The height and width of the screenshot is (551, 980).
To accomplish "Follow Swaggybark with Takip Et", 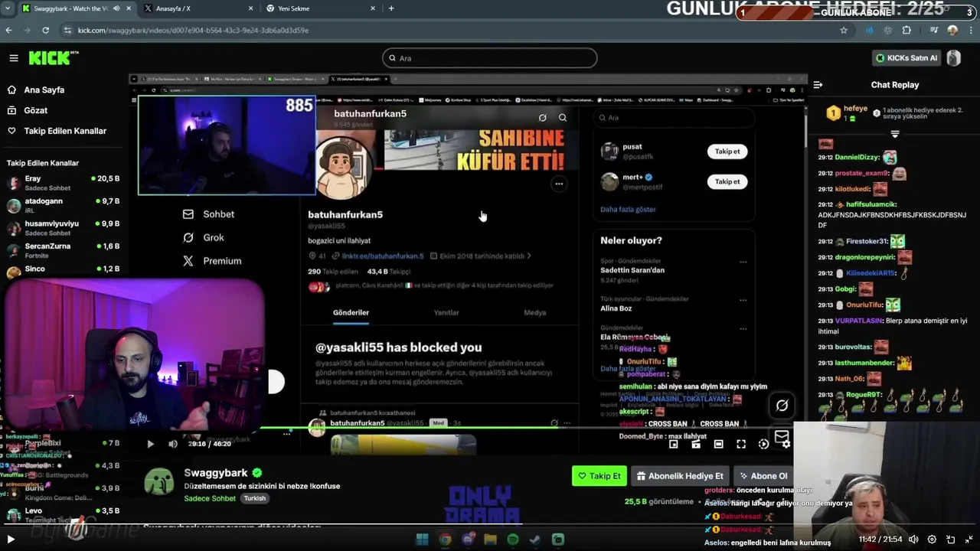I will click(x=599, y=476).
